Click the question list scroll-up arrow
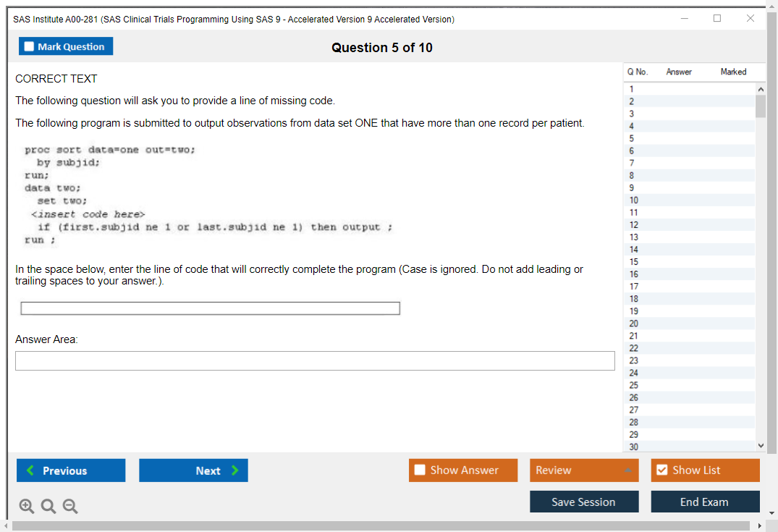 [760, 88]
